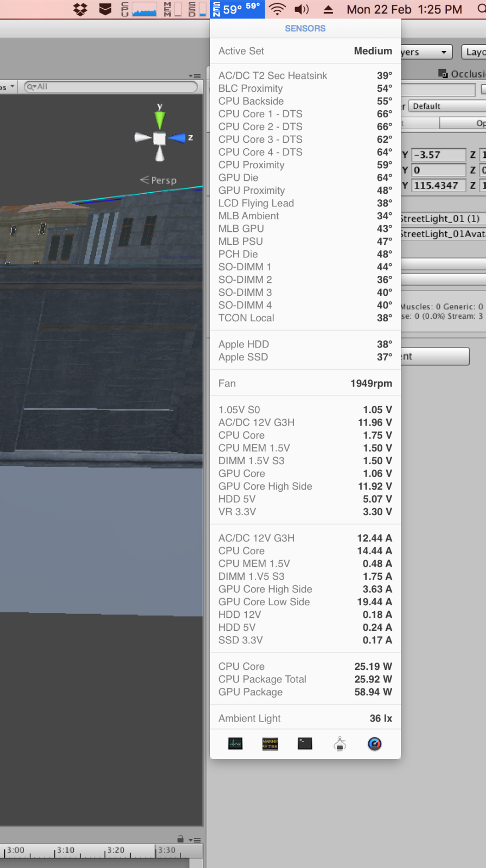Viewport: 486px width, 868px height.
Task: Click center cube of scene gizmo
Action: tap(159, 138)
